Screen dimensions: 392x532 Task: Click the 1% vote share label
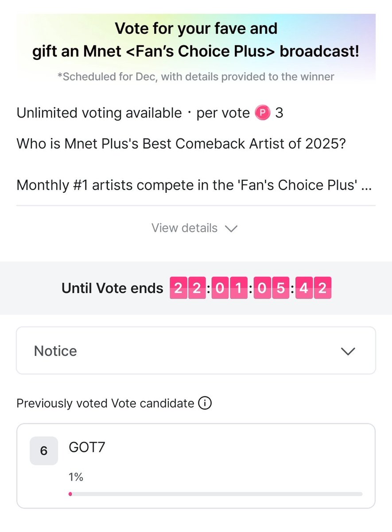[76, 477]
